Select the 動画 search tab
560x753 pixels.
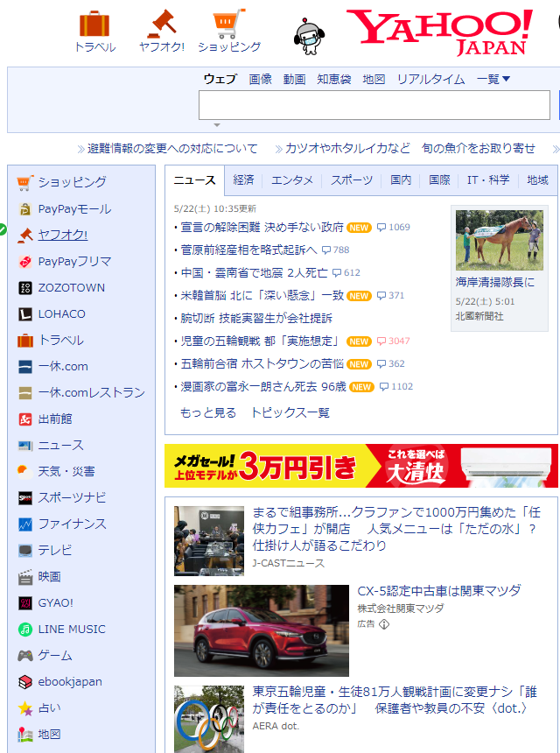tap(294, 79)
